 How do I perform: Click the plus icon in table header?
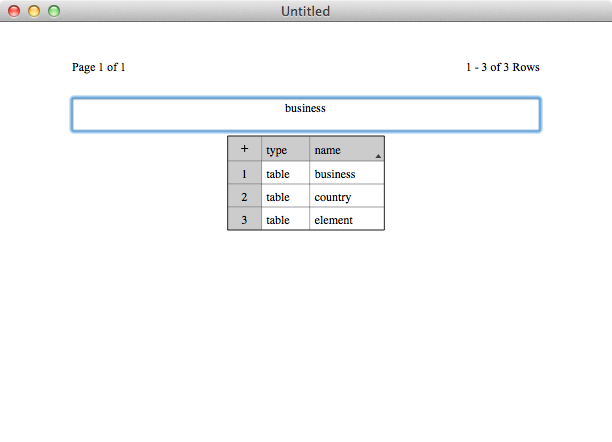click(244, 149)
